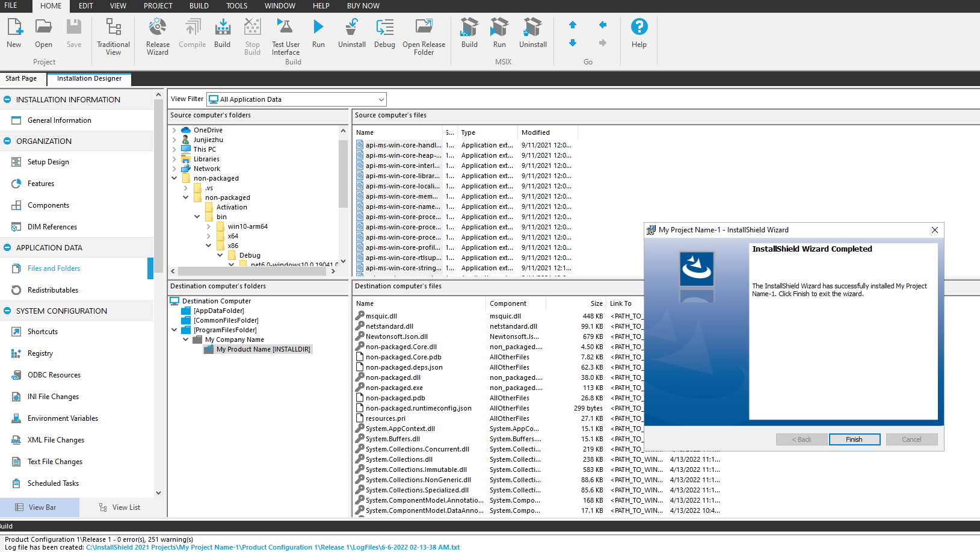Click the source folders horizontal scrollbar
This screenshot has height=552, width=980.
tap(253, 271)
